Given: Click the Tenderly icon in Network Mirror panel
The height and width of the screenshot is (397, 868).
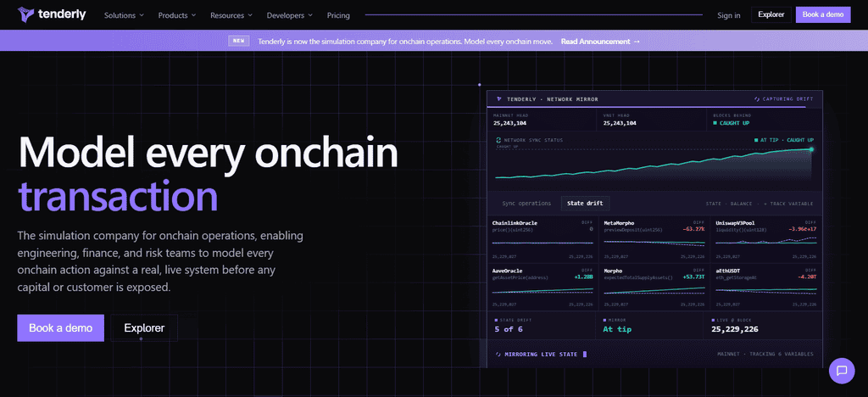Looking at the screenshot, I should click(x=499, y=99).
